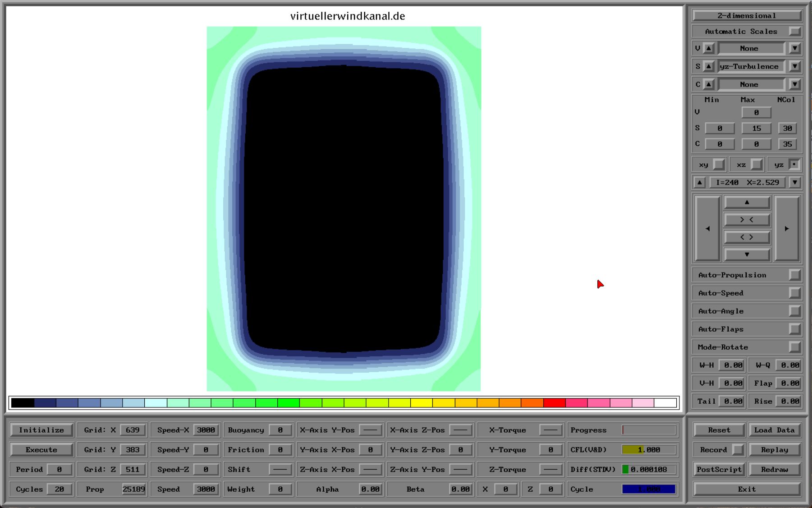Click the Initialize button

pos(41,430)
